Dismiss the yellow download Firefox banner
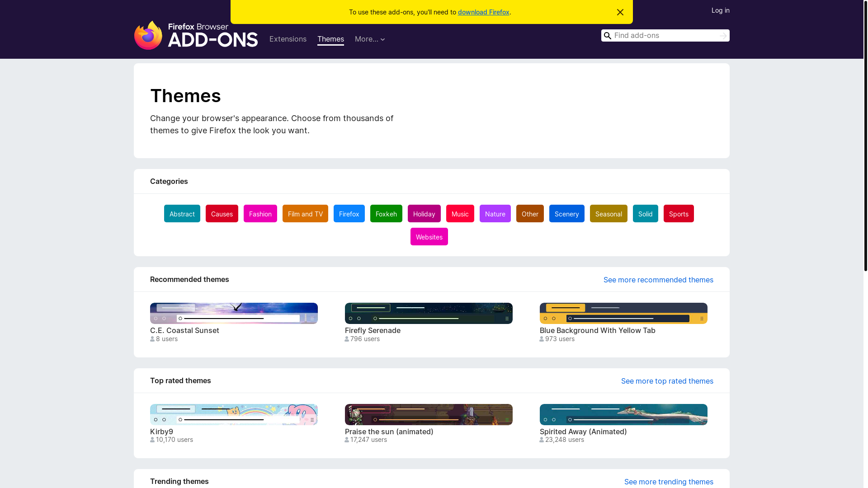This screenshot has height=488, width=868. [x=620, y=12]
